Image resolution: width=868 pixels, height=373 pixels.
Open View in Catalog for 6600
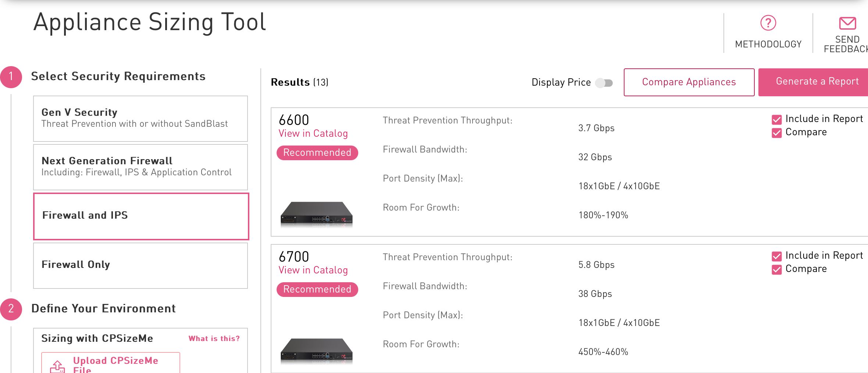tap(313, 133)
